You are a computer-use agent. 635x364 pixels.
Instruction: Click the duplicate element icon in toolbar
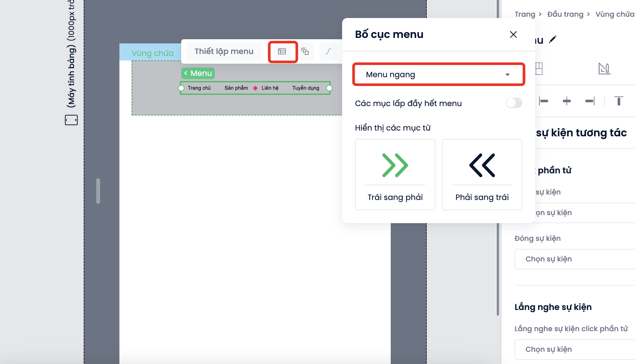pyautogui.click(x=305, y=51)
